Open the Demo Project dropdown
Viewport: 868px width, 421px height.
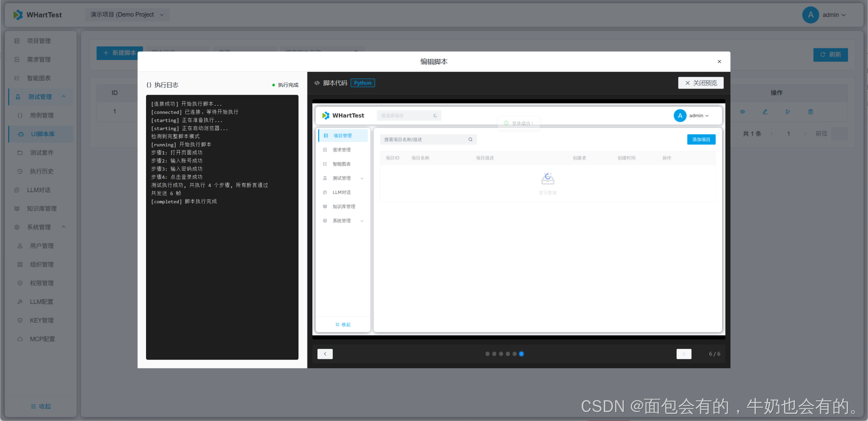click(x=127, y=15)
